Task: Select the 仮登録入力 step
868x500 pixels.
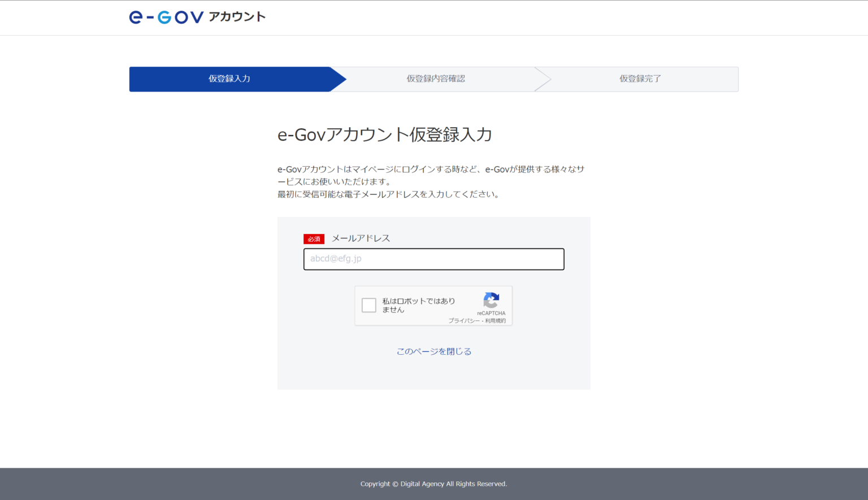Action: click(229, 79)
